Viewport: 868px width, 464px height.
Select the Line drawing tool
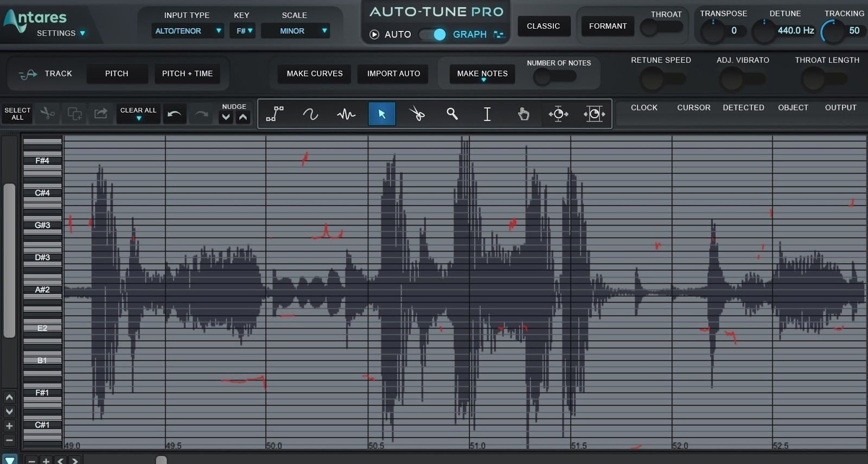[275, 114]
